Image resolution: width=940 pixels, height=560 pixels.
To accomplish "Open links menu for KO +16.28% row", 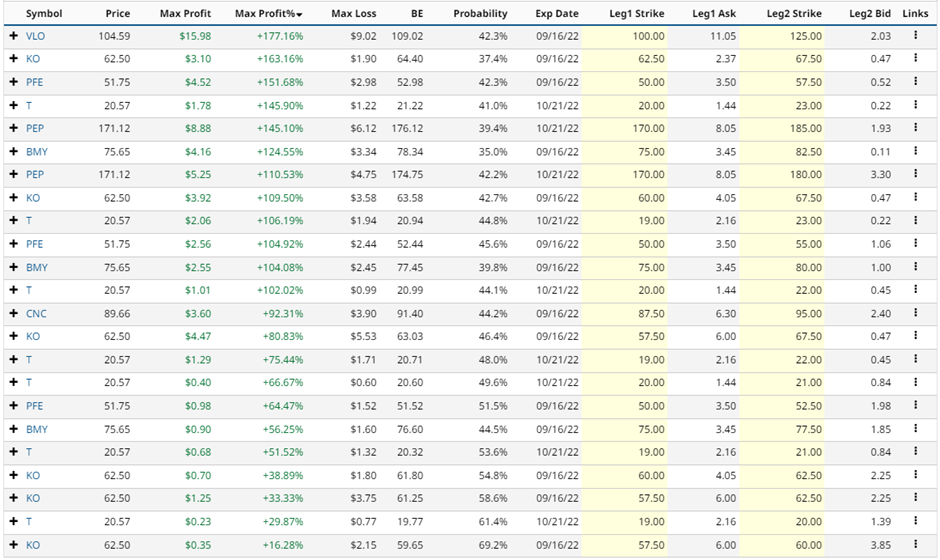I will (x=915, y=544).
